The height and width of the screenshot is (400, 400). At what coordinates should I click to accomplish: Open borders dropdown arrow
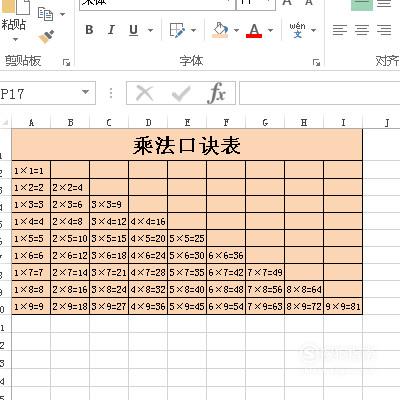click(193, 30)
